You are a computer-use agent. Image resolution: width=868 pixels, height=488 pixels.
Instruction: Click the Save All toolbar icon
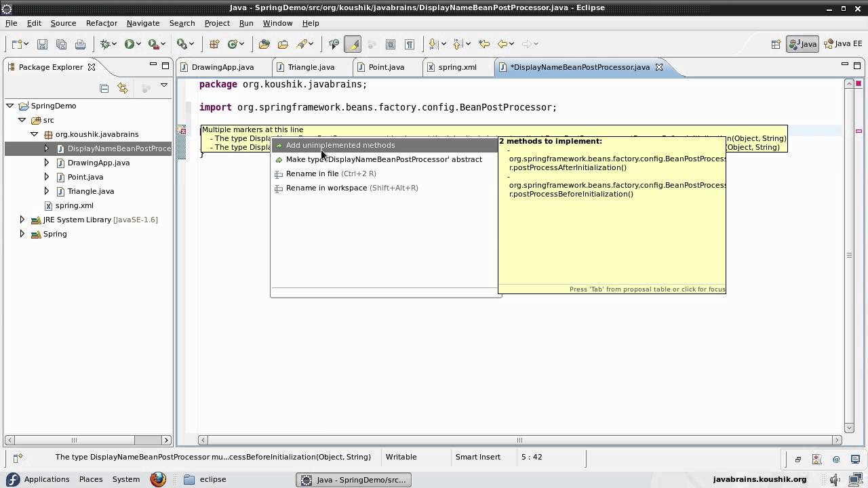click(x=61, y=44)
